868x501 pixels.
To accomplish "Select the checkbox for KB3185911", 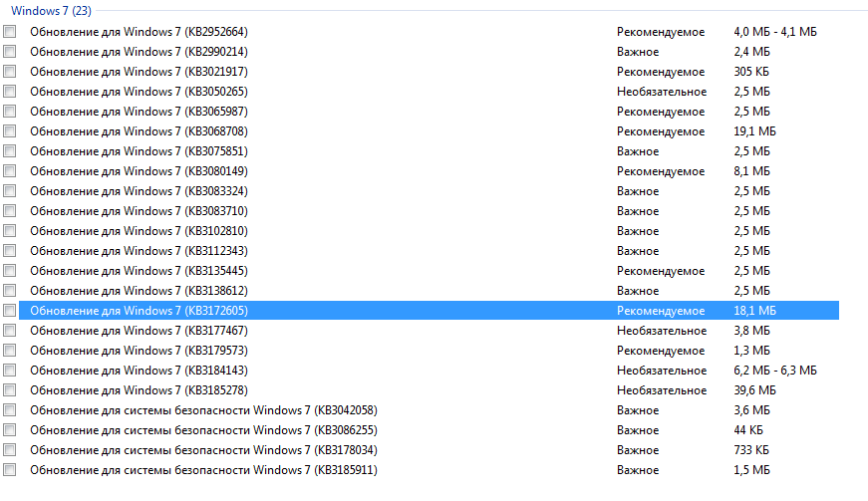I will pos(9,469).
